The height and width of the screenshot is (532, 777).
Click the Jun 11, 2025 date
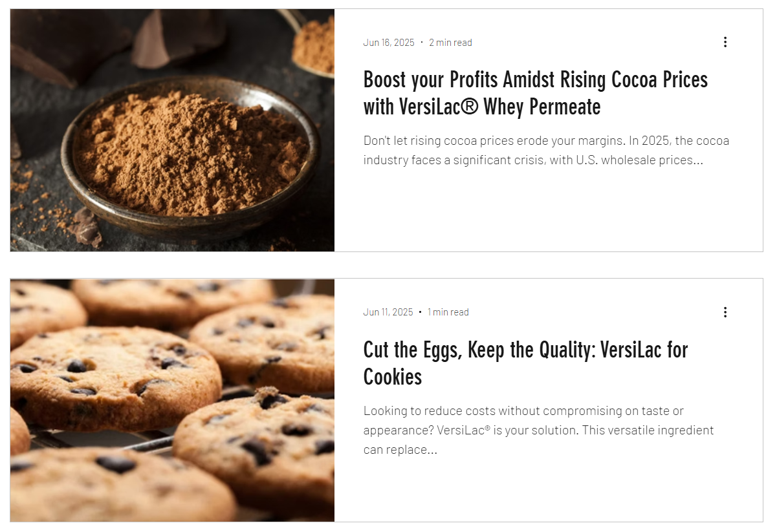(388, 312)
